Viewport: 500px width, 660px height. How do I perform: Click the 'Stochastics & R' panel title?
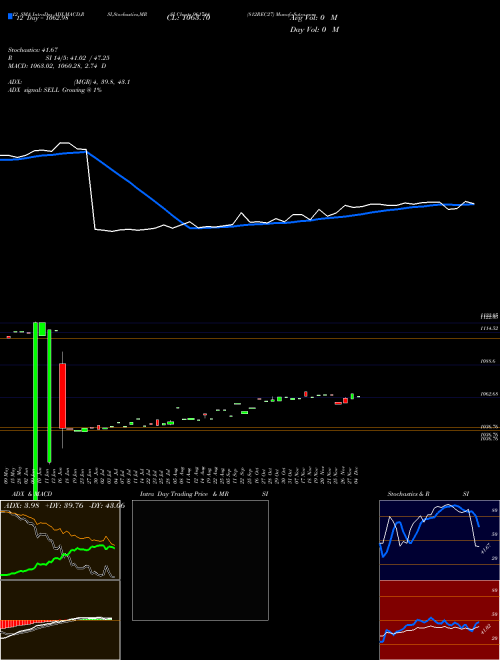[408, 494]
